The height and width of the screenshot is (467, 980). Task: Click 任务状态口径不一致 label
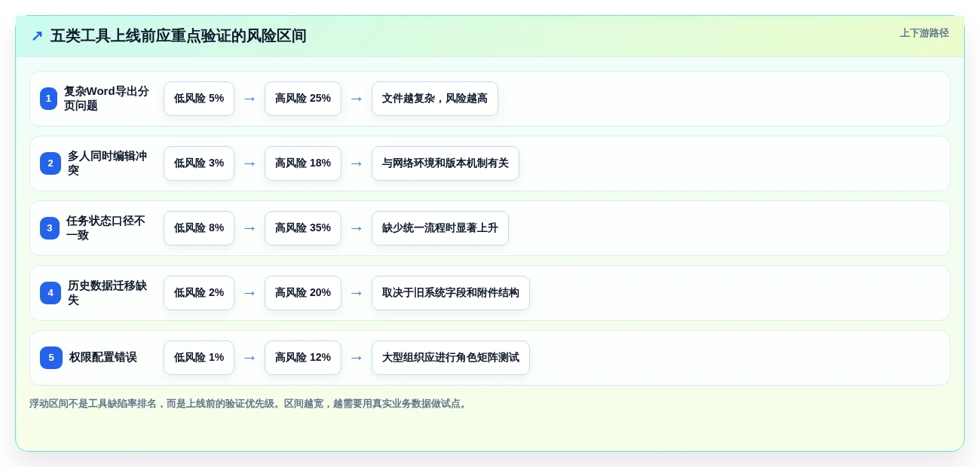tap(106, 228)
